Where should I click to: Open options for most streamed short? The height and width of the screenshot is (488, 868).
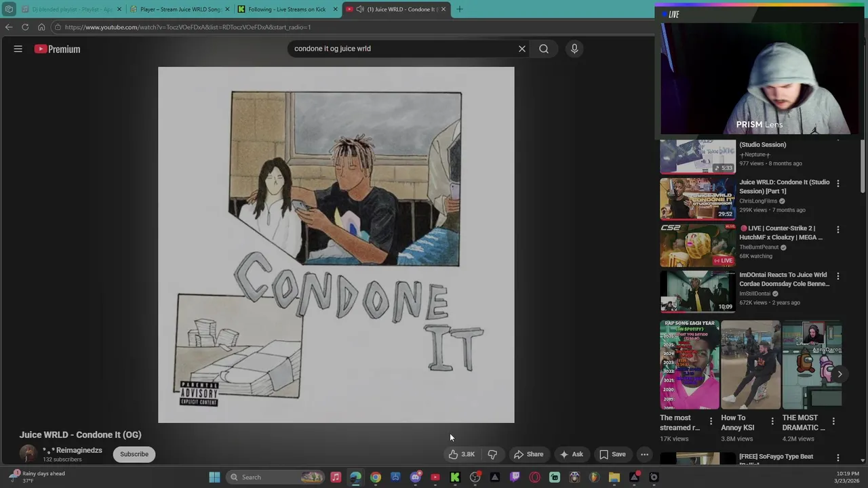(x=711, y=422)
